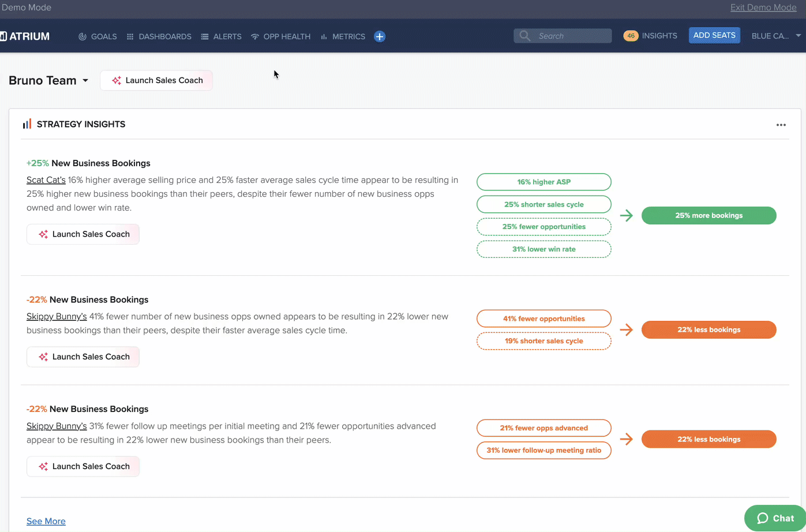Click the 31% lower follow-up meeting ratio pill

(544, 450)
